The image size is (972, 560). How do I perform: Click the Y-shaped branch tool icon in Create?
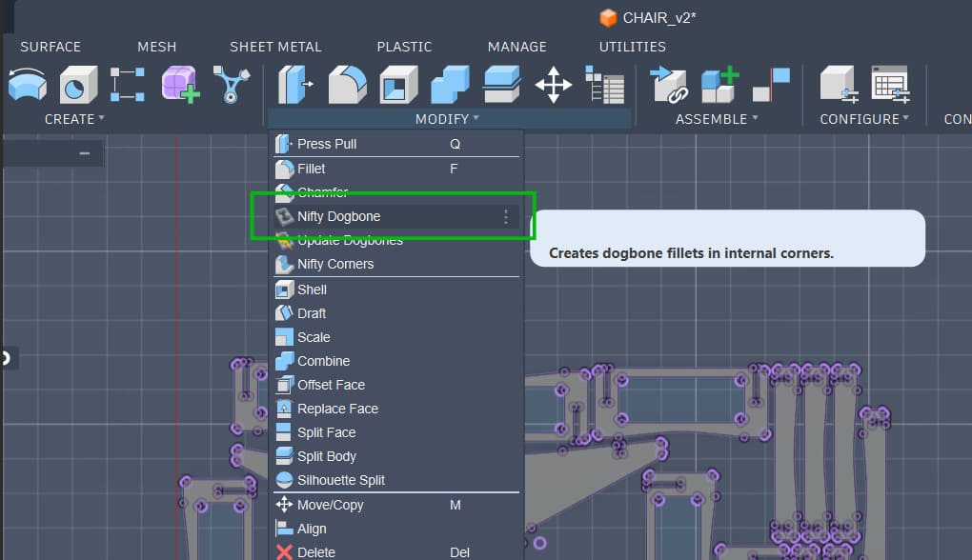pos(232,84)
